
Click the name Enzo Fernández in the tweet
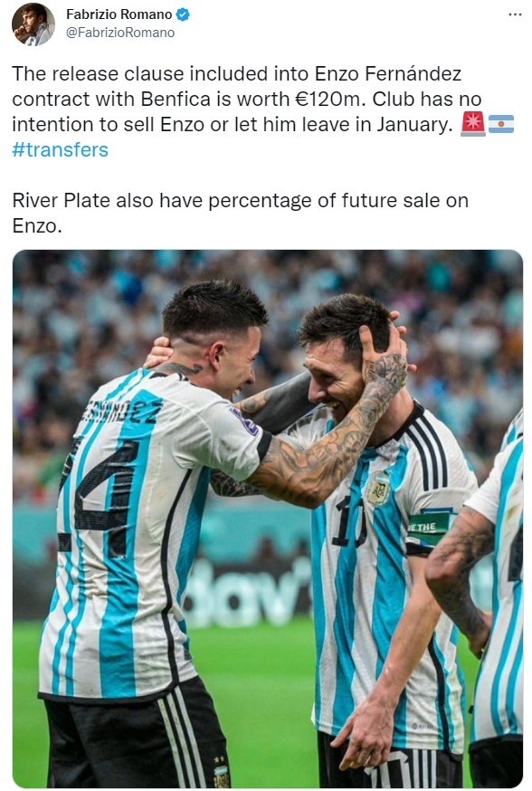pos(388,73)
